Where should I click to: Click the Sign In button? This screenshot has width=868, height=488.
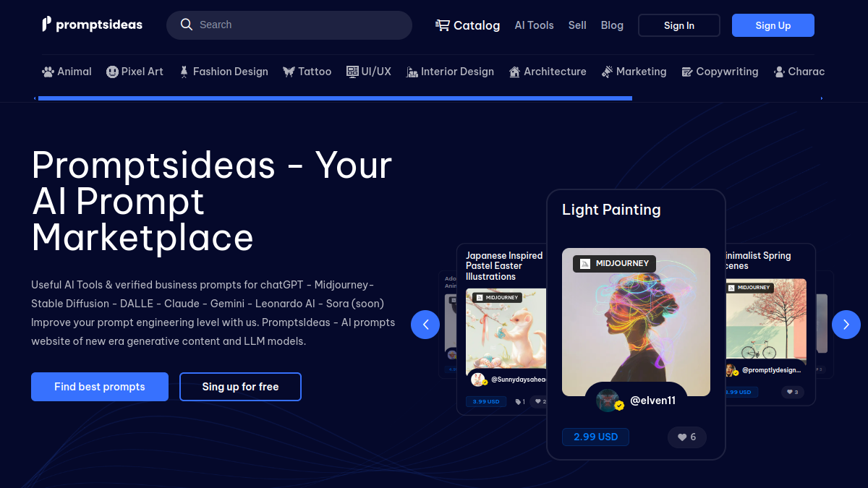(679, 25)
